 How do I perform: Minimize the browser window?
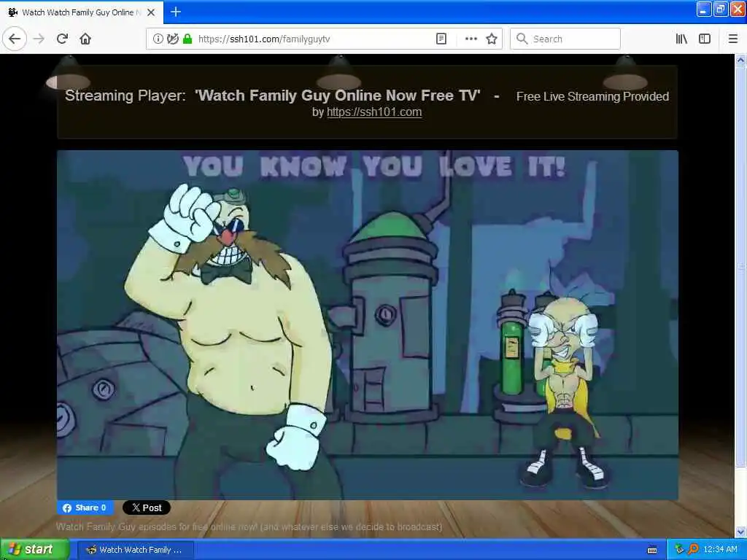pos(704,9)
